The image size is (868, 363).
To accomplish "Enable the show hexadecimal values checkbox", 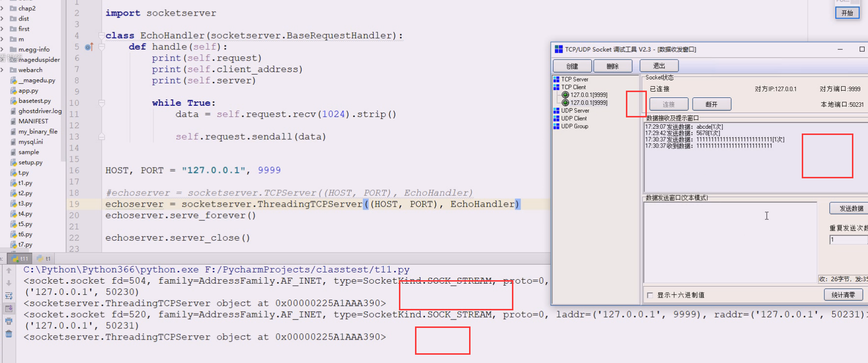I will (650, 295).
